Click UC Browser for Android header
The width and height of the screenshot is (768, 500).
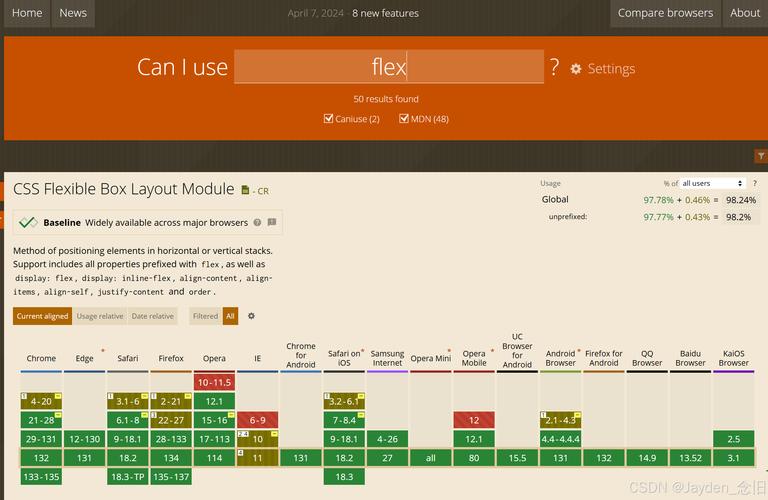coord(517,351)
